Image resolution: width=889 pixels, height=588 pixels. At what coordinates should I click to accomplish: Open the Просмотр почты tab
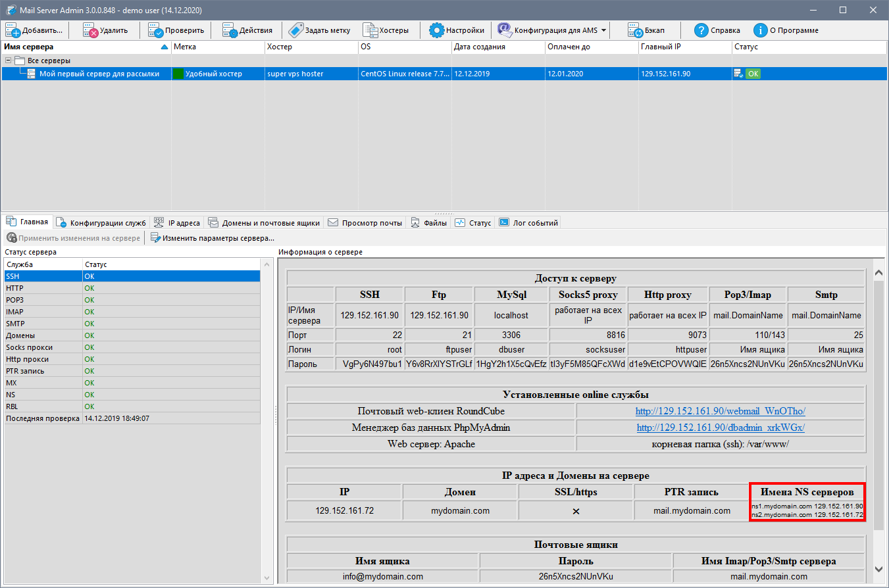tap(365, 223)
